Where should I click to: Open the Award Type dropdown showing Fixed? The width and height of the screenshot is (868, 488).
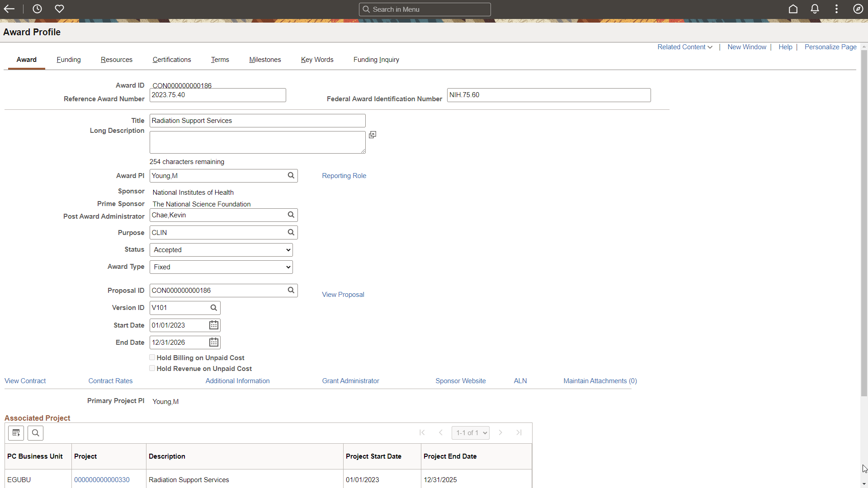(221, 267)
